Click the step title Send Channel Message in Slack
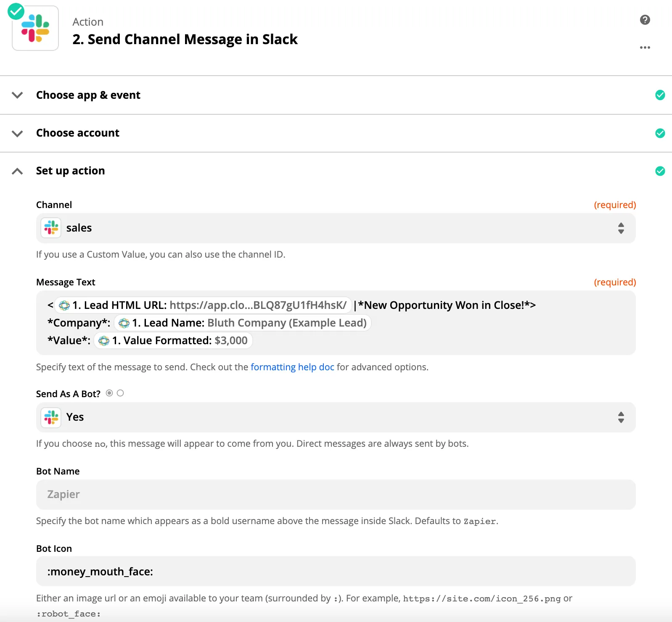 click(x=185, y=39)
